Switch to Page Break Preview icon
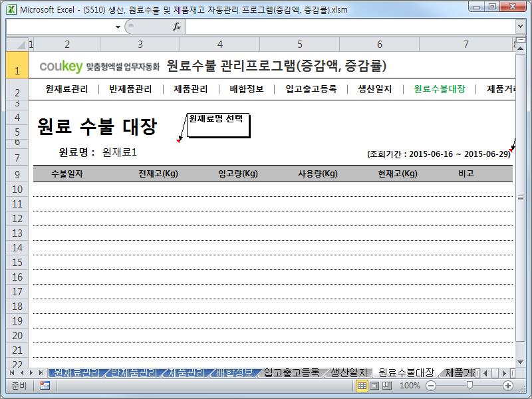This screenshot has height=399, width=532. click(x=387, y=386)
